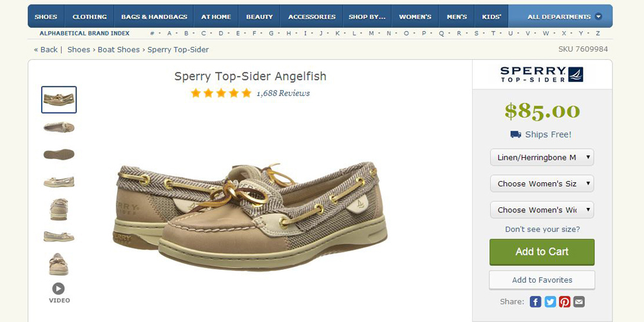Share product by email icon
The height and width of the screenshot is (322, 644).
[x=579, y=301]
